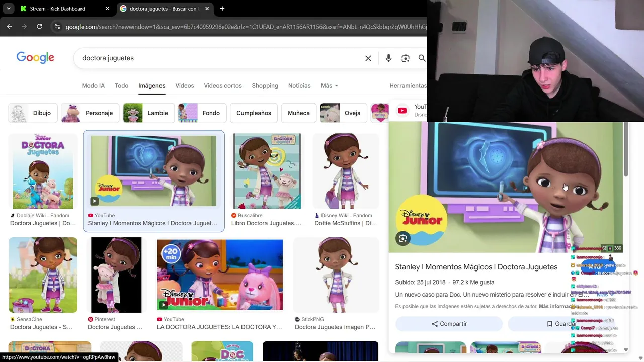Clear the search box with X icon
Screen dimensions: 644x362
[368, 58]
